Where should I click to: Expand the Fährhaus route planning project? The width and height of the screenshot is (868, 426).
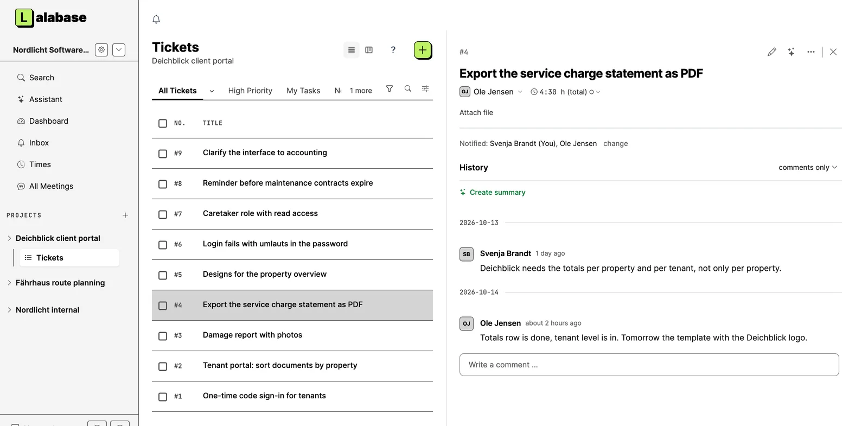tap(9, 283)
